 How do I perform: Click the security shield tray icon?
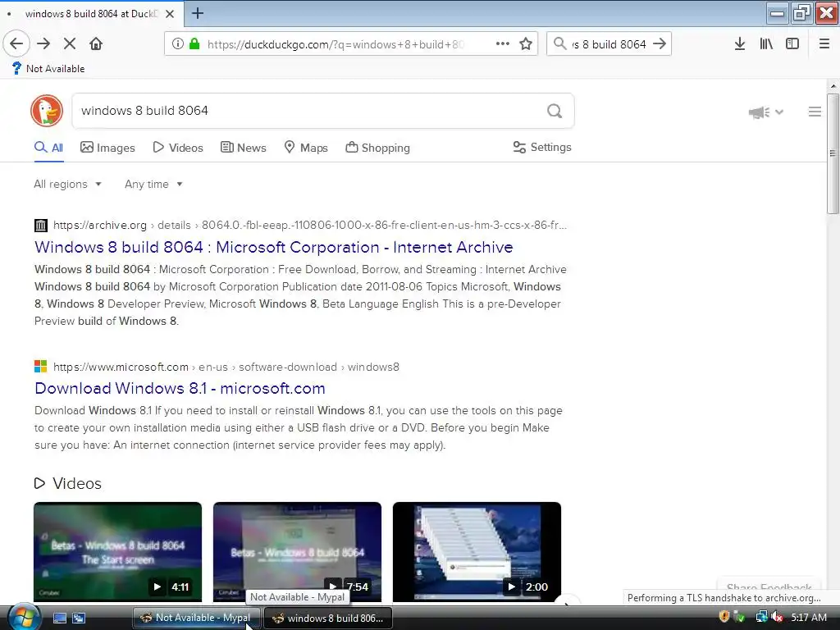point(724,617)
